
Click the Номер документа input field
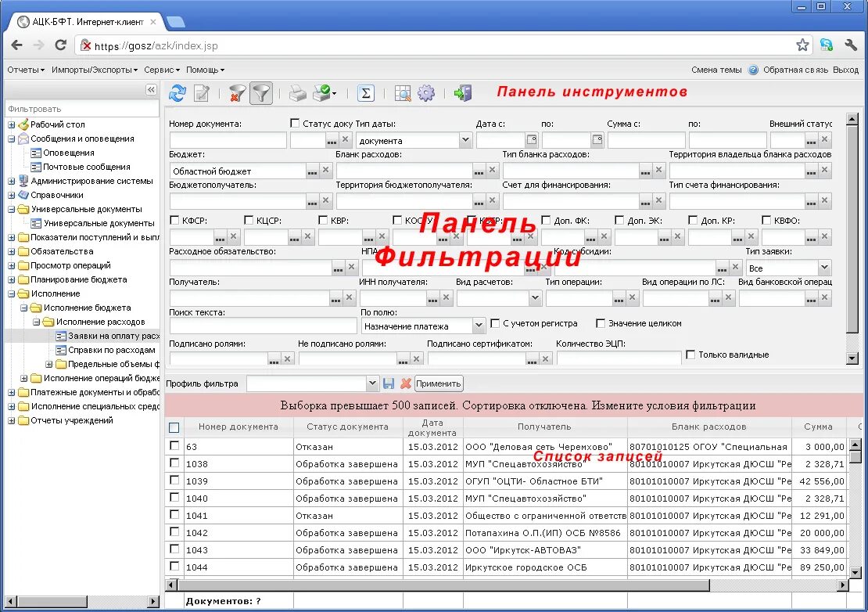tap(228, 140)
